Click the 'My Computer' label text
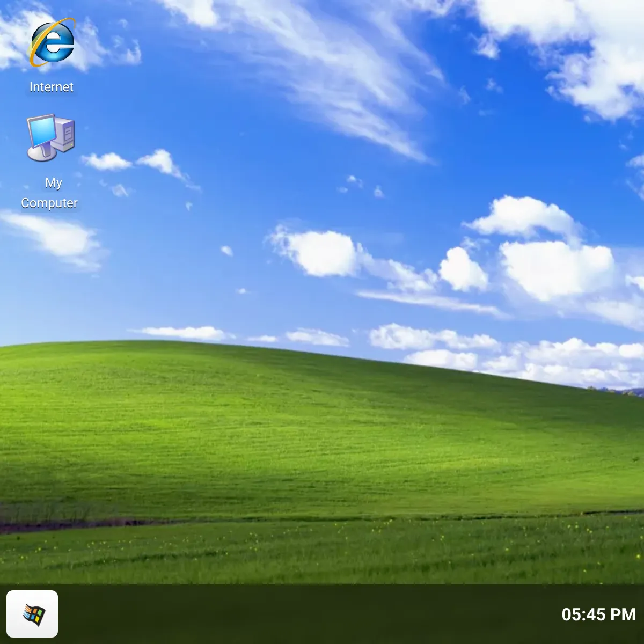This screenshot has width=644, height=644. (x=50, y=193)
